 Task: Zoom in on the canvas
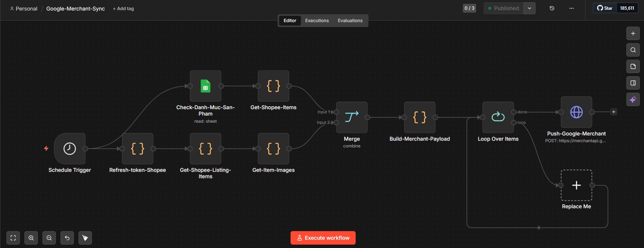[x=31, y=238]
